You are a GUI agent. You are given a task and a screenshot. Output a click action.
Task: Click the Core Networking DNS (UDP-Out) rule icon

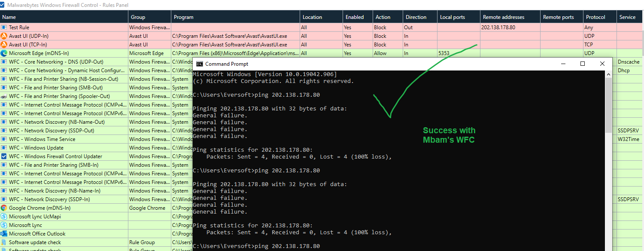tap(4, 62)
